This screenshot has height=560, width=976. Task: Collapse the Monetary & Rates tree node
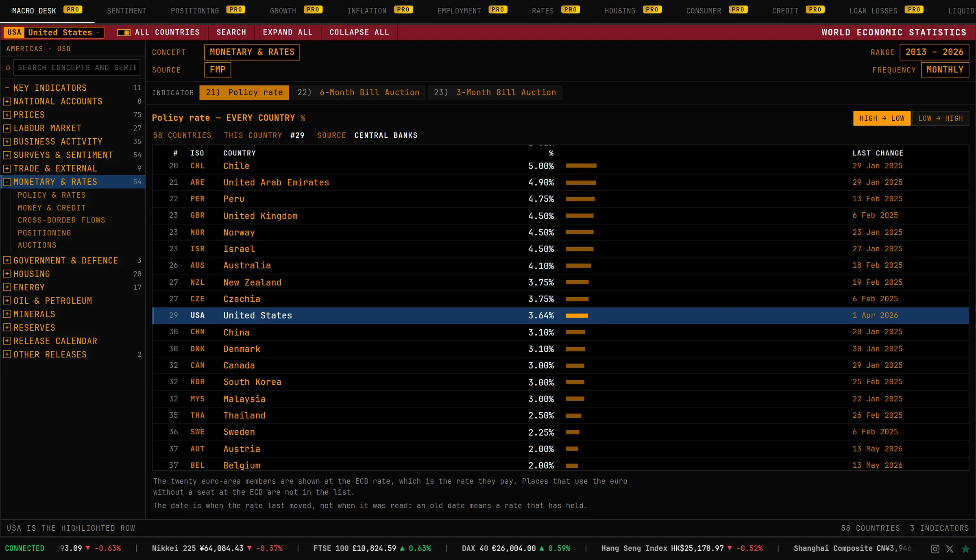[7, 182]
